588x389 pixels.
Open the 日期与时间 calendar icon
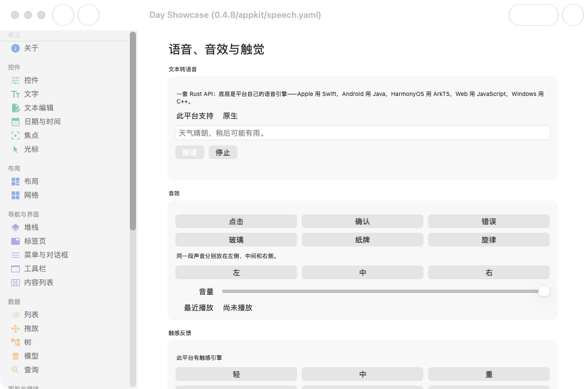click(16, 122)
